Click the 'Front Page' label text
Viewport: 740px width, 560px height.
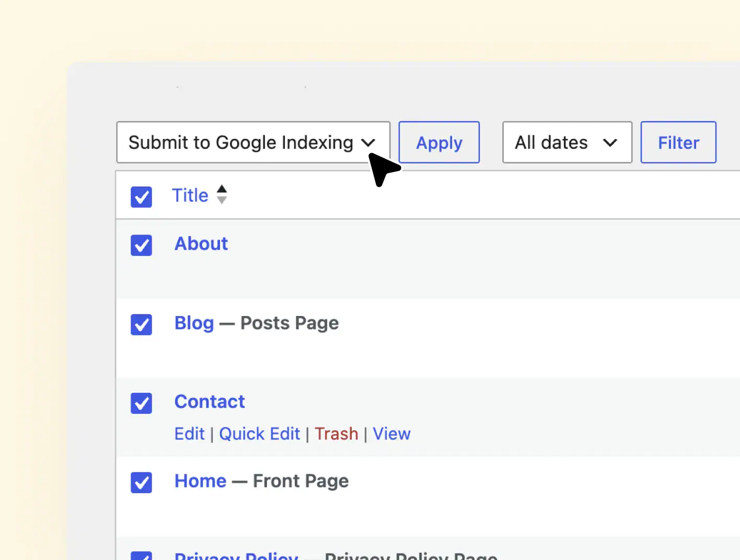tap(300, 481)
